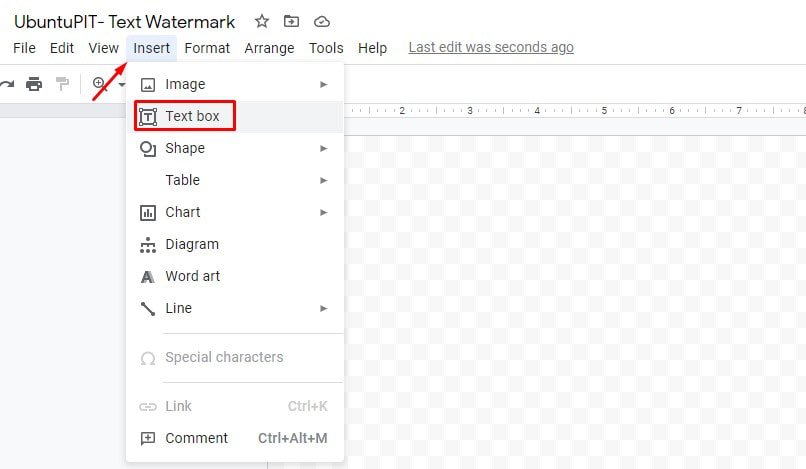Click the print icon in toolbar
This screenshot has width=806, height=469.
(34, 83)
